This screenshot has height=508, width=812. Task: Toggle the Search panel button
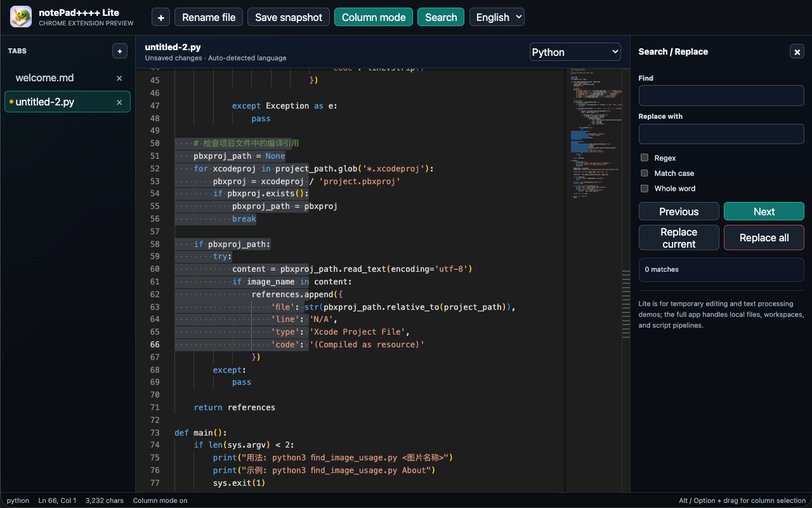click(441, 18)
